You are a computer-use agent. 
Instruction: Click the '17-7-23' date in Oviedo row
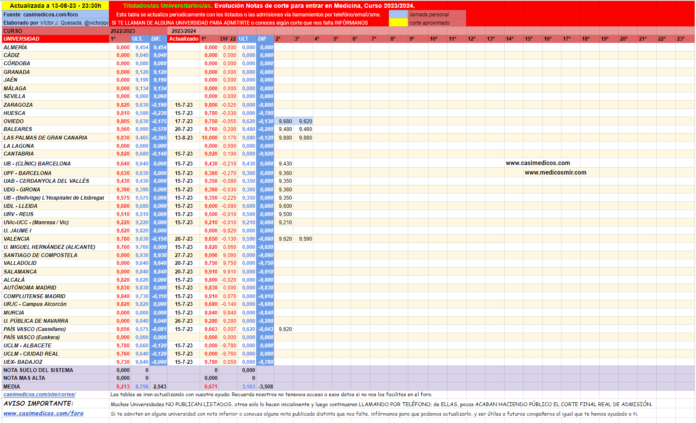point(184,121)
